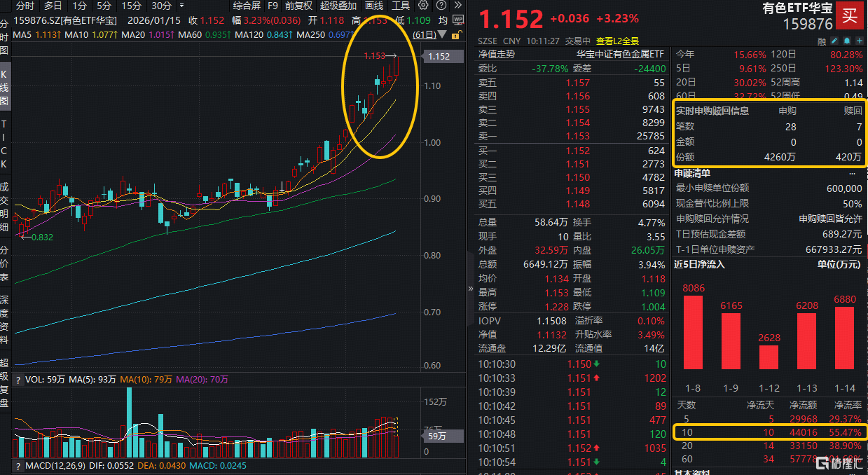Open 超级叠加 overlay dropdown
868x475 pixels.
click(339, 5)
